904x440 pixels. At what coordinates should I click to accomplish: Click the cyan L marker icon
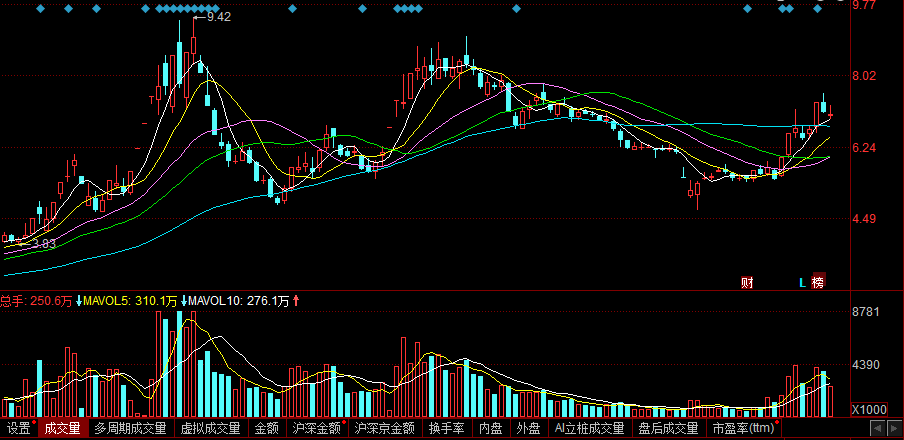coord(802,283)
